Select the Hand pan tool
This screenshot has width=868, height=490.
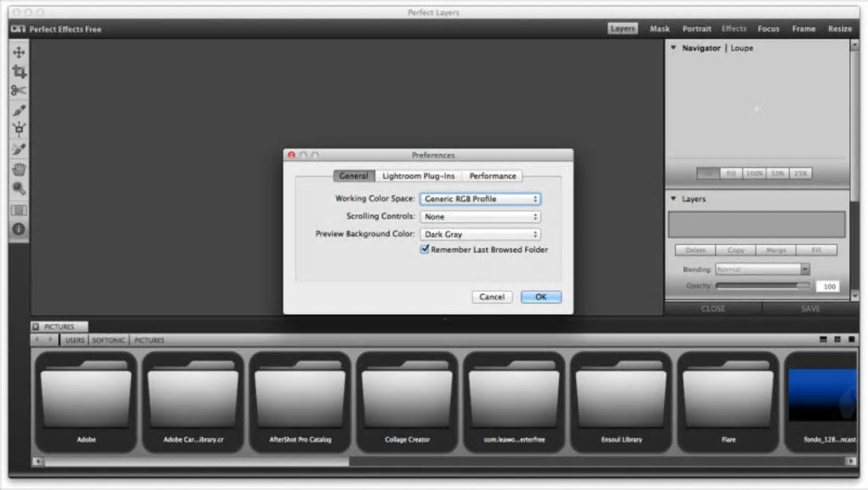19,169
